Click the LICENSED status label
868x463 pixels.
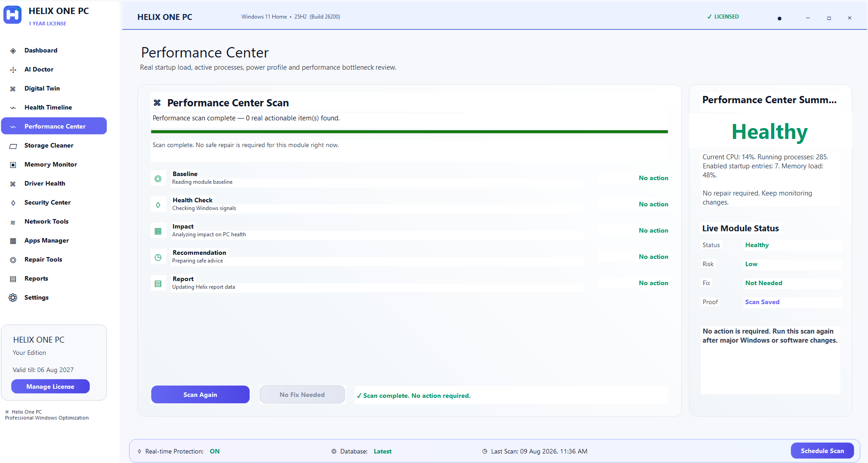723,17
